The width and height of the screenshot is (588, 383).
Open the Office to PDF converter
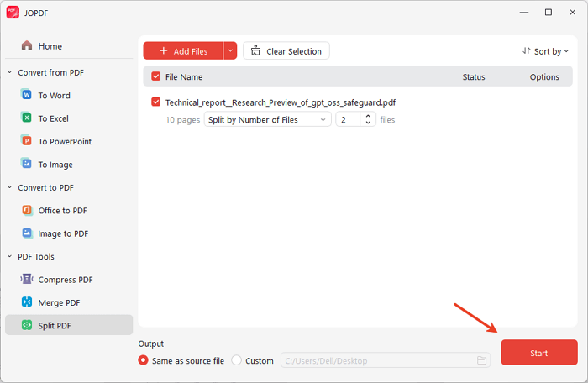[x=70, y=211]
